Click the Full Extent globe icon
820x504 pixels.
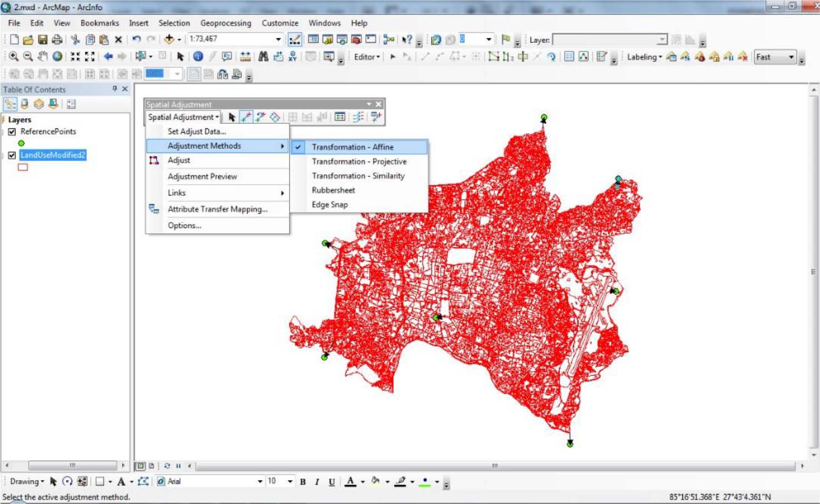57,57
